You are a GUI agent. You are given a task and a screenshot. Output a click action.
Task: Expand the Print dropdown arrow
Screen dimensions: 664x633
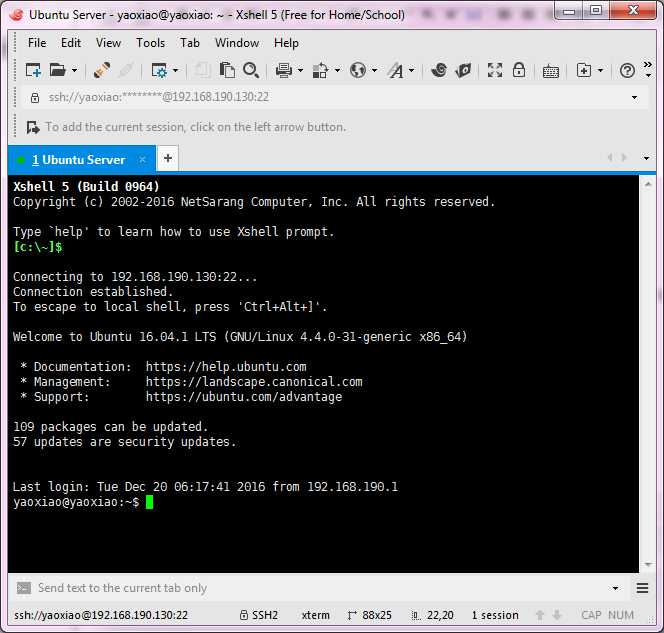[301, 70]
